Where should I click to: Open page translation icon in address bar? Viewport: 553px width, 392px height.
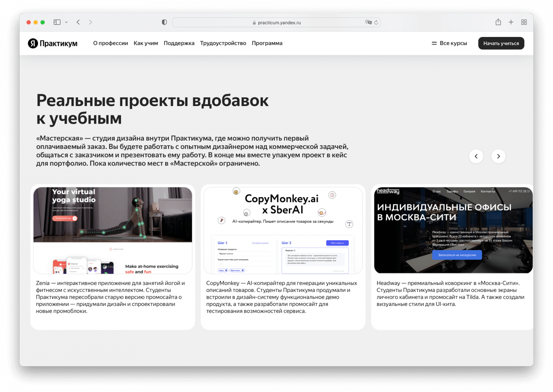click(368, 22)
